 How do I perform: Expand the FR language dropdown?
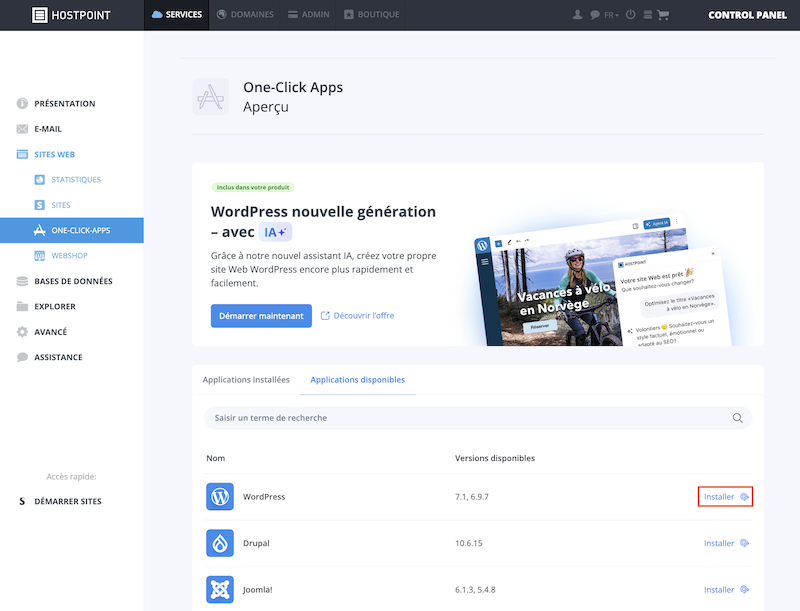(611, 15)
